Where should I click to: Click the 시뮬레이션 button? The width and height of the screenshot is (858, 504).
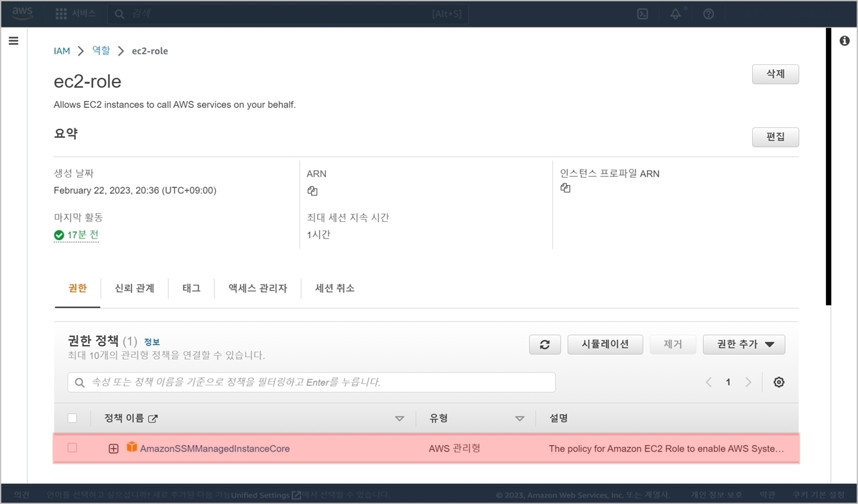tap(606, 344)
